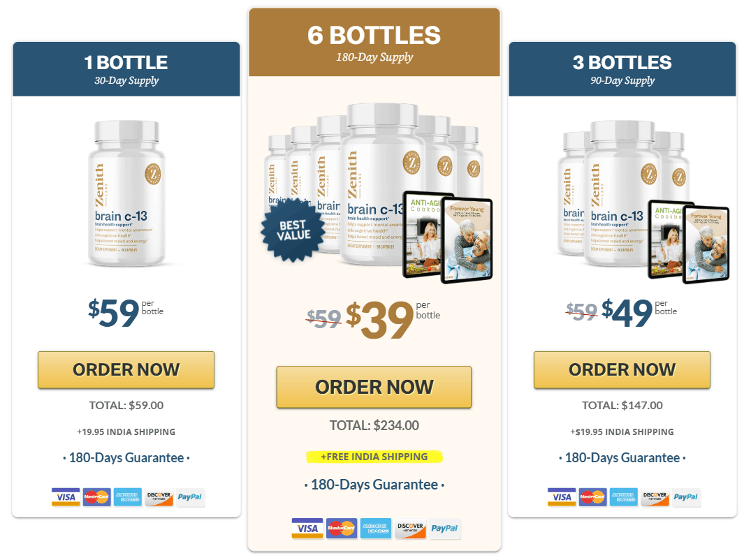Image resolution: width=751 pixels, height=560 pixels.
Task: Click Order Now for 1 Bottle
Action: point(126,370)
